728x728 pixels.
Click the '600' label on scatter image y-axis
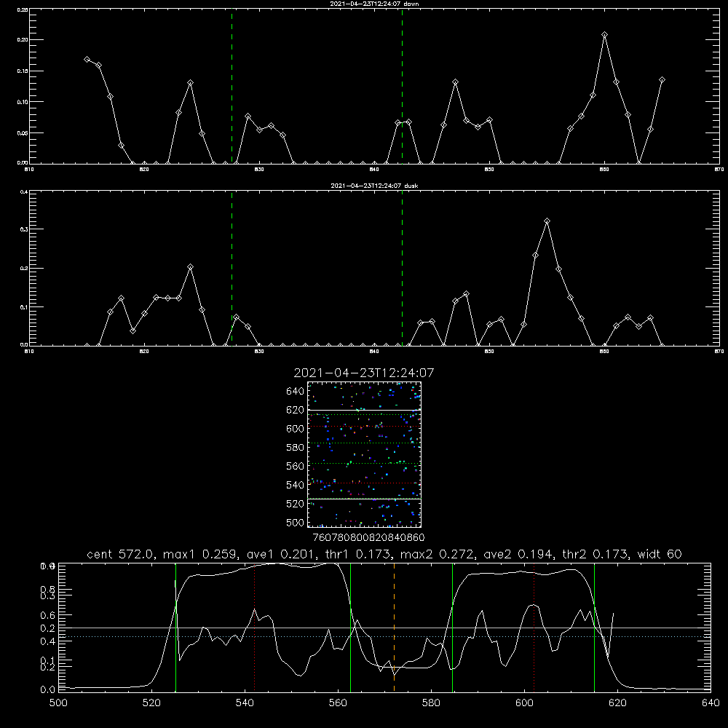click(295, 429)
